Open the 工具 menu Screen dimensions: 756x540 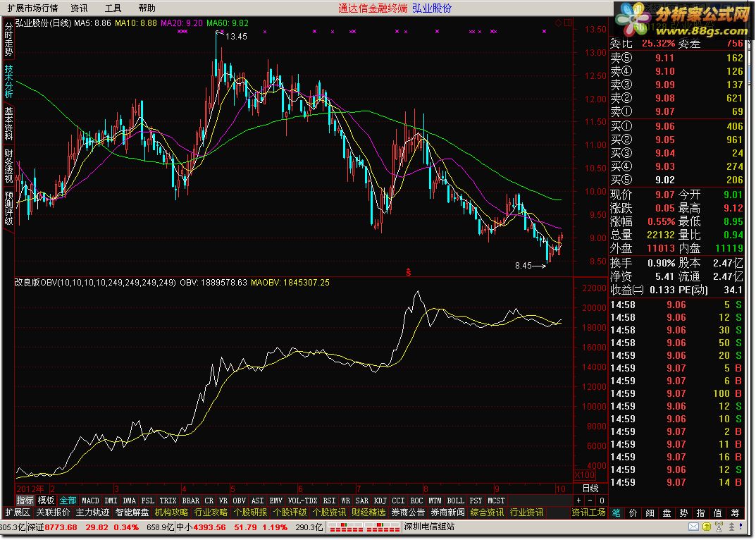point(113,8)
